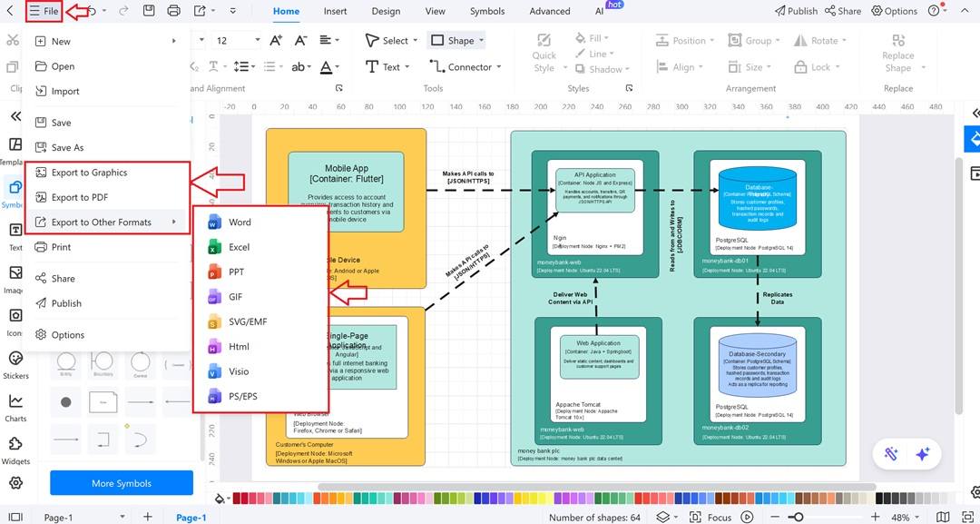Open the Widgets panel
This screenshot has height=524, width=980.
pyautogui.click(x=15, y=451)
